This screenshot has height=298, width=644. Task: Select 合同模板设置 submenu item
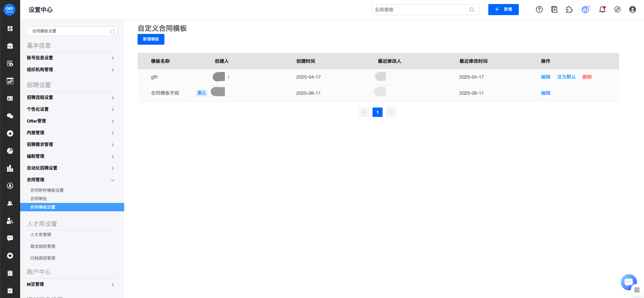72,207
